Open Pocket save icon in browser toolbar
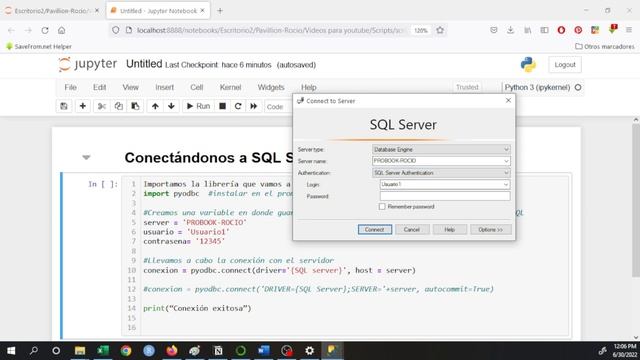640x360 pixels. click(x=493, y=30)
